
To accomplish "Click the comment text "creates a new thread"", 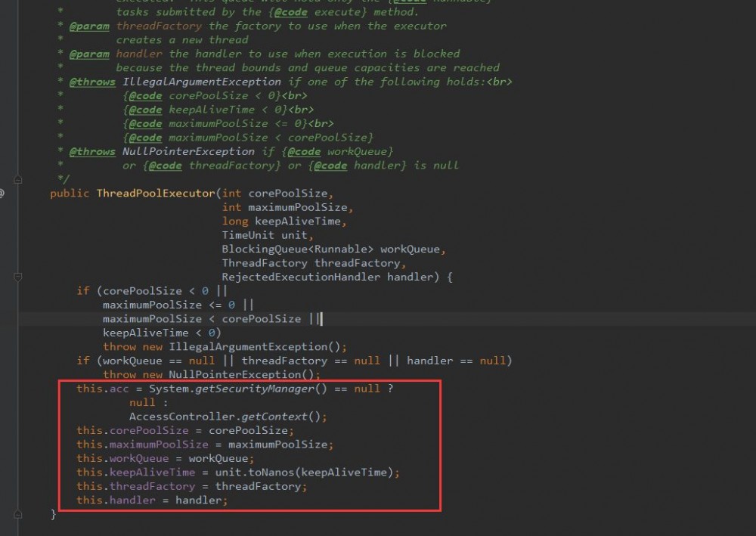I will [182, 40].
